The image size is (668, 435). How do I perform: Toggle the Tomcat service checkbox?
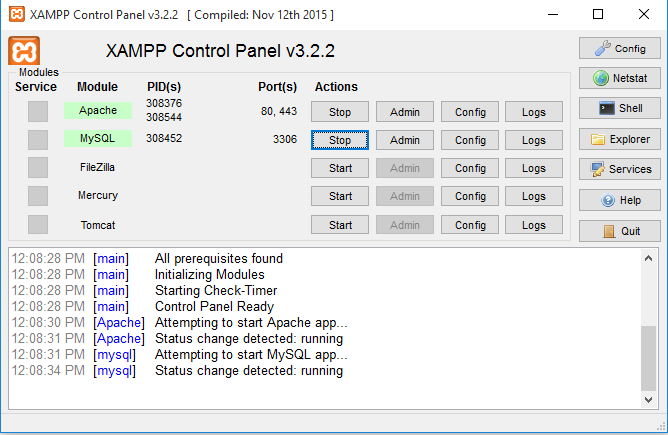(x=38, y=225)
